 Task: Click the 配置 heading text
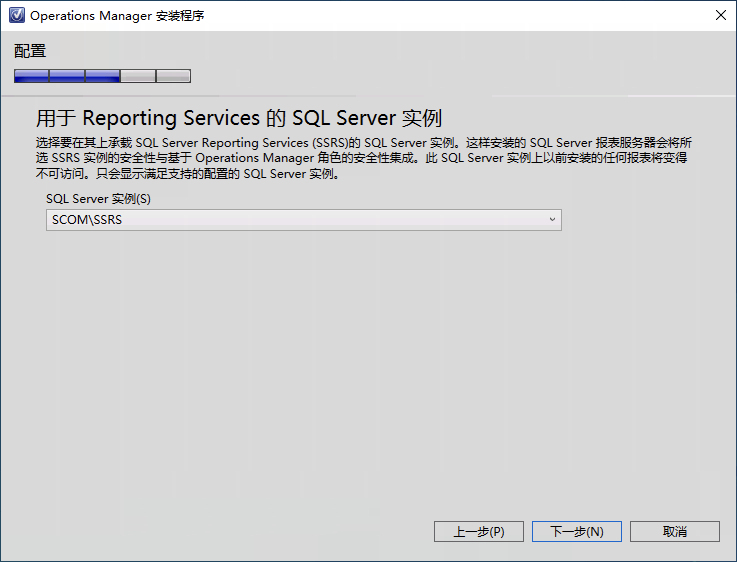[30, 51]
